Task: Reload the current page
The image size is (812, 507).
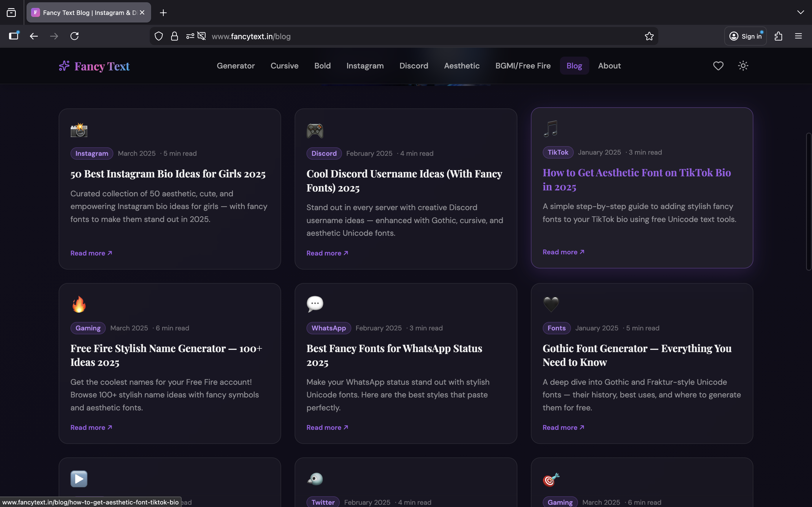Action: [74, 36]
